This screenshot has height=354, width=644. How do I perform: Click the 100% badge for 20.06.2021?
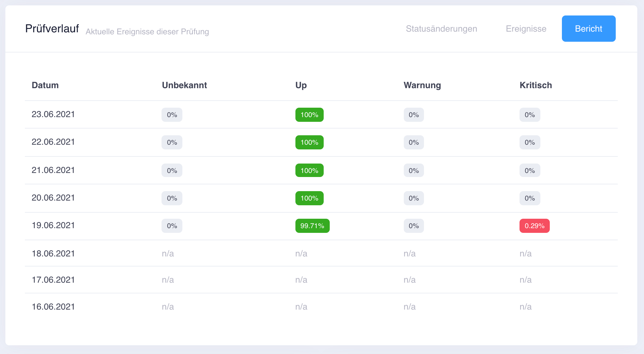point(309,198)
